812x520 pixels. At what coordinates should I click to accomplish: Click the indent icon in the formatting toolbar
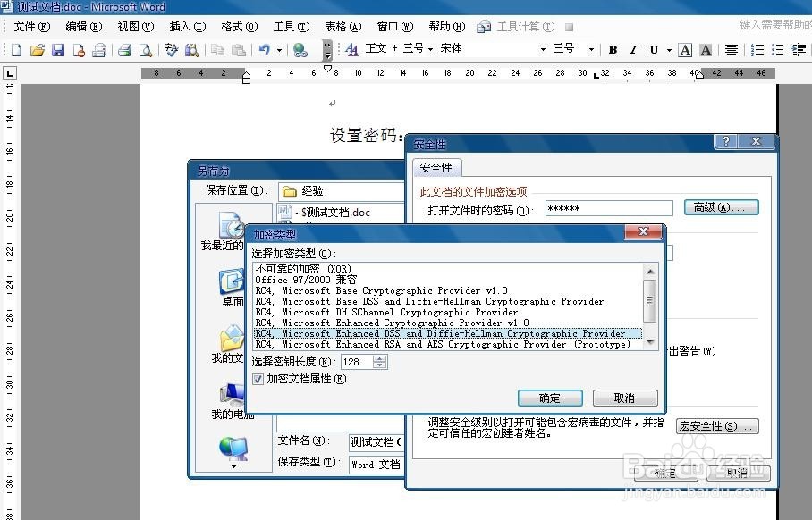(x=799, y=50)
